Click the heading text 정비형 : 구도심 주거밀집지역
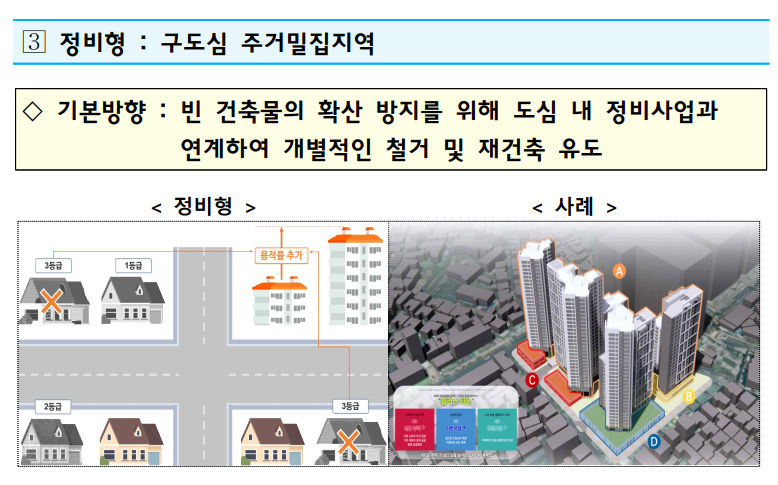 click(217, 43)
